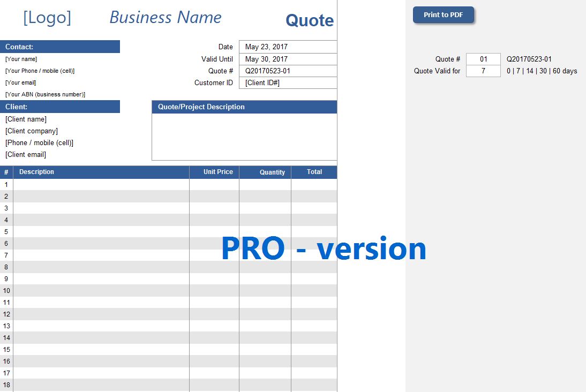Select the Customer ID [Client ID#] field
The height and width of the screenshot is (392, 586).
[288, 82]
